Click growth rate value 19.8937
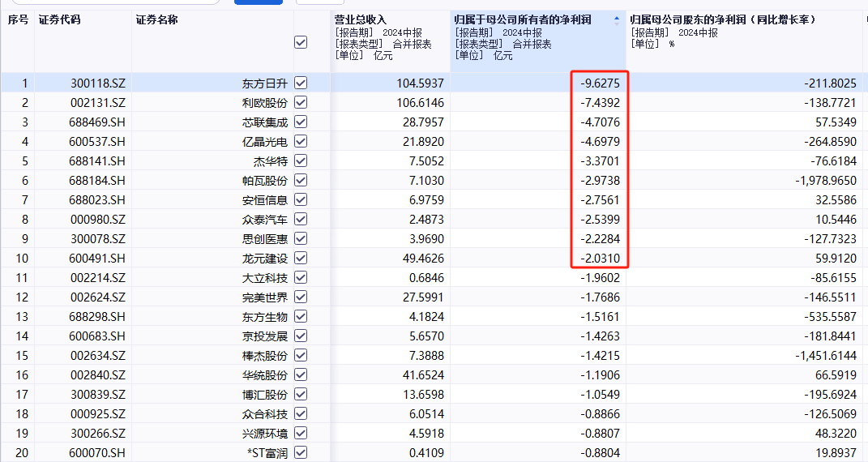Image resolution: width=868 pixels, height=462 pixels. click(x=836, y=452)
